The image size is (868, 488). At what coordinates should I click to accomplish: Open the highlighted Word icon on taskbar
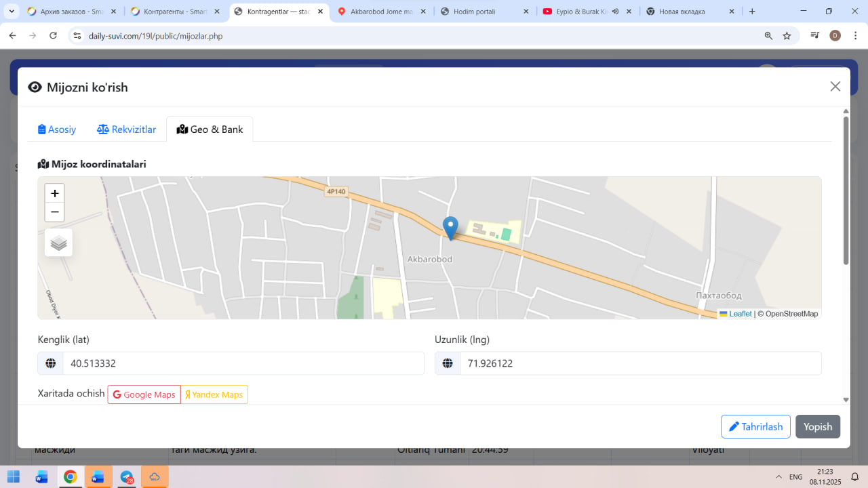[x=98, y=477]
